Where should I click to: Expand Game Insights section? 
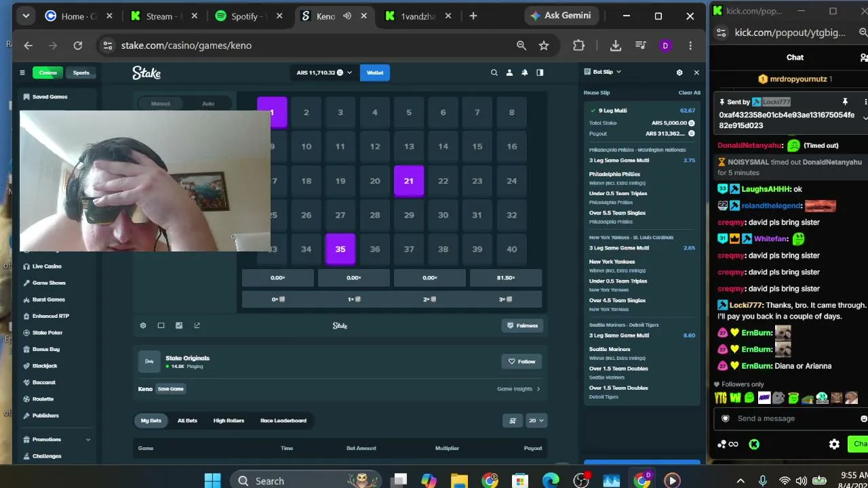coord(519,389)
